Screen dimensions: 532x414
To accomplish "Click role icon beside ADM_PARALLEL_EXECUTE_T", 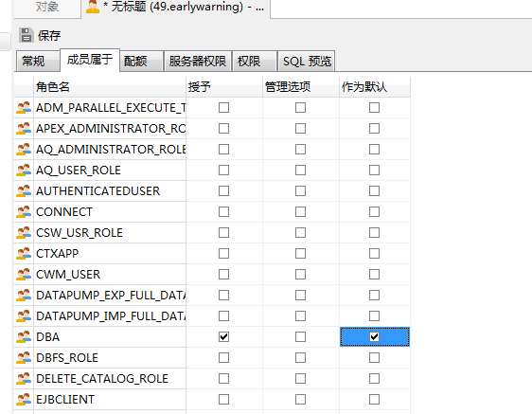I will [x=24, y=108].
